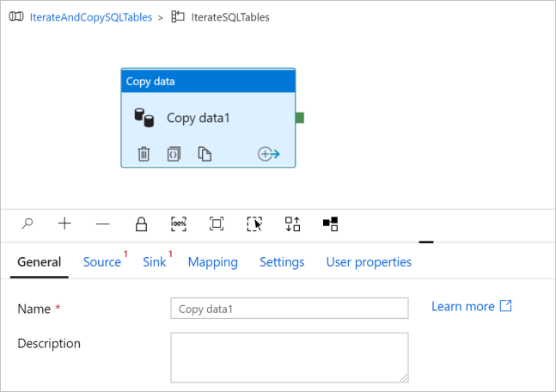Open the canvas search magnifier
The image size is (556, 392).
coord(27,224)
